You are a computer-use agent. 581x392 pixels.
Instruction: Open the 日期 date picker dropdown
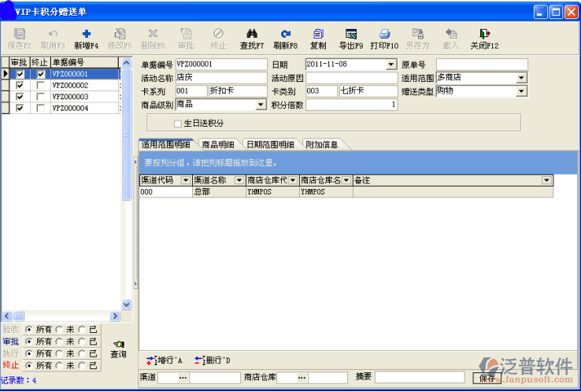pos(392,65)
